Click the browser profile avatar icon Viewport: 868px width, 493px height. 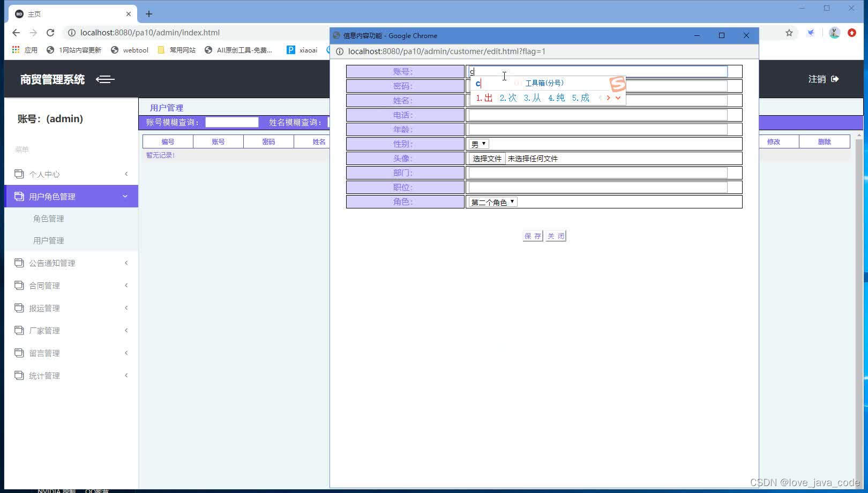(834, 33)
